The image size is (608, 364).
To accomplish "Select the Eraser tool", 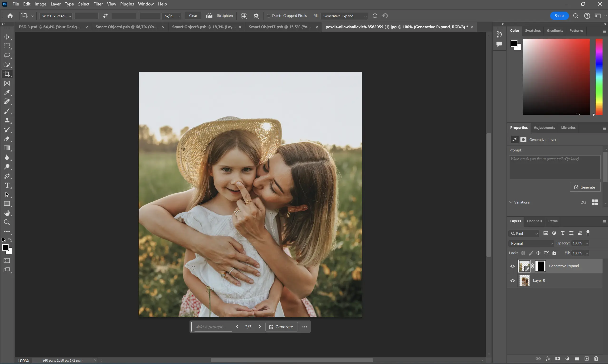I will 7,139.
